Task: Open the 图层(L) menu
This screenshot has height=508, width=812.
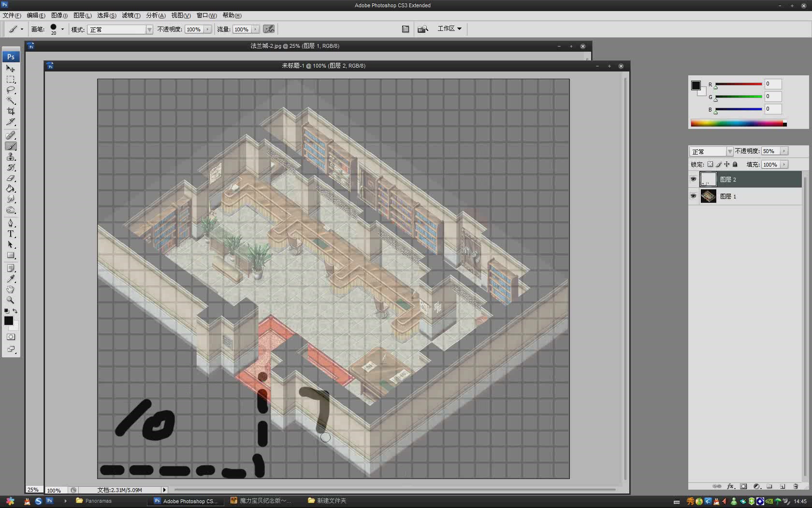Action: pyautogui.click(x=82, y=15)
